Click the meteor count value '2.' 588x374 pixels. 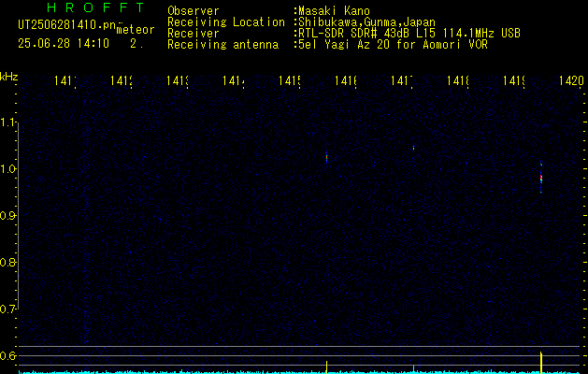tap(136, 44)
